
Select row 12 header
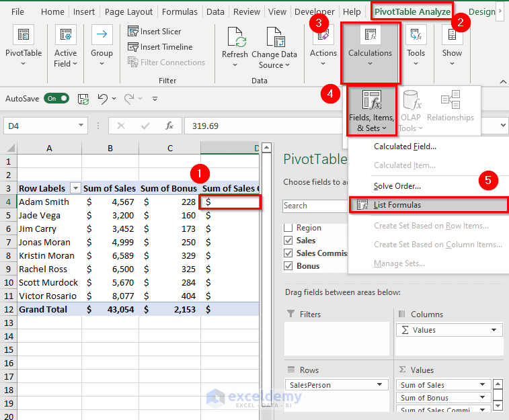pos(9,309)
